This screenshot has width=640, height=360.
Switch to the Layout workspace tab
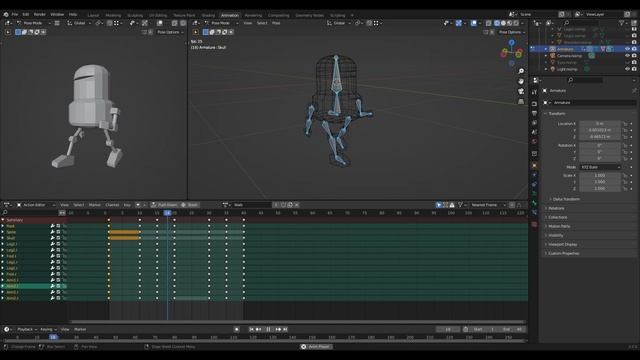(x=93, y=16)
